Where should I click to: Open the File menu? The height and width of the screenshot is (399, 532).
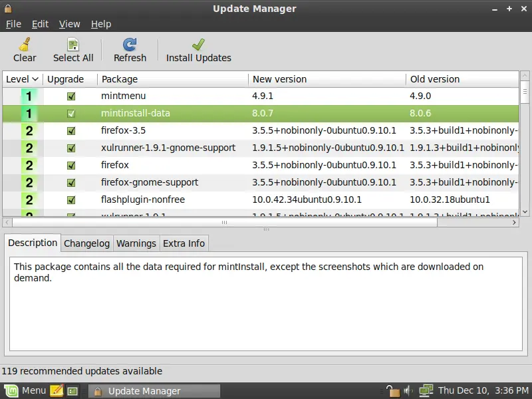click(13, 24)
